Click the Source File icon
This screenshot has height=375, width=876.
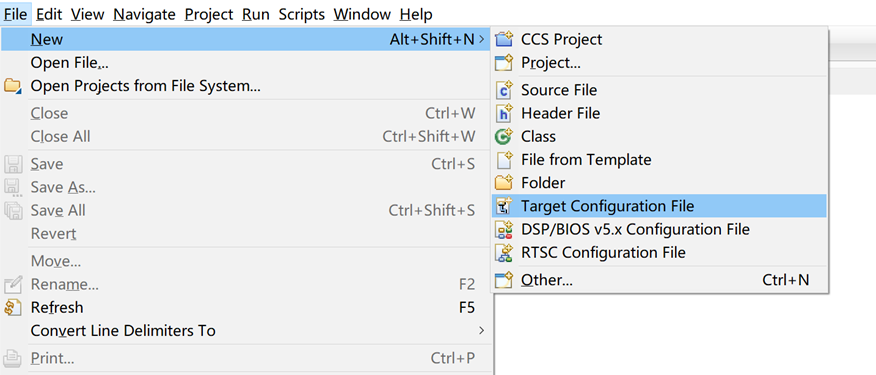[504, 89]
